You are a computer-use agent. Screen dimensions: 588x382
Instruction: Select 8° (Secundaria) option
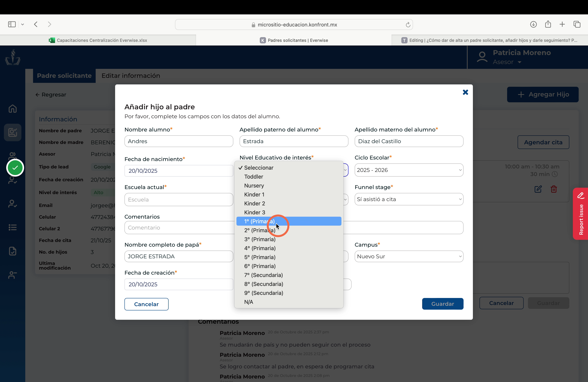289,284
